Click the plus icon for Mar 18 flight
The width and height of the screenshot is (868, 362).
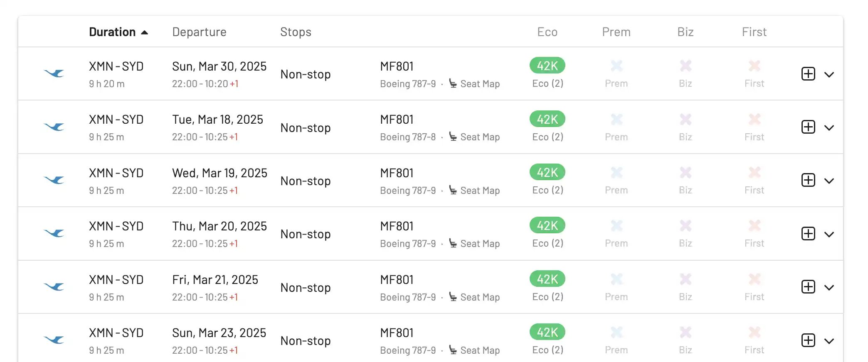pos(808,127)
